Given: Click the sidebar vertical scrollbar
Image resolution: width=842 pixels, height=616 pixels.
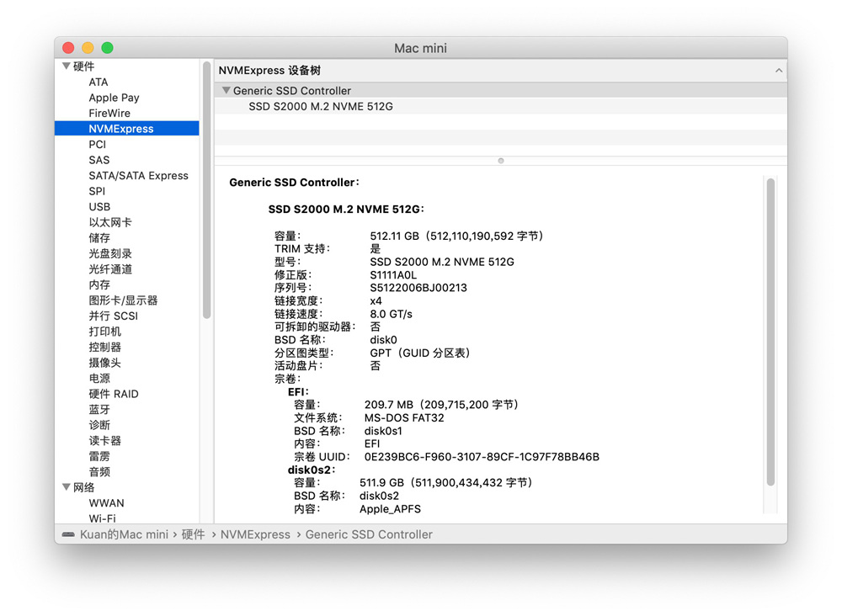Looking at the screenshot, I should [207, 190].
